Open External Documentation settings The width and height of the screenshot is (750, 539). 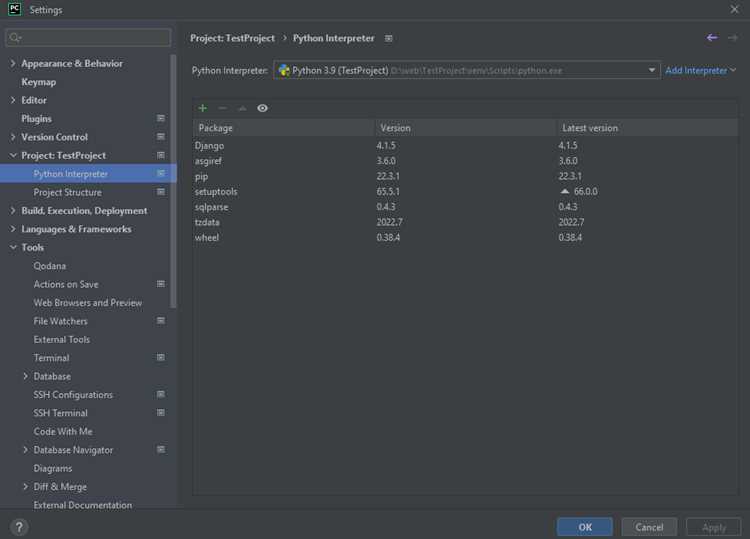point(83,505)
